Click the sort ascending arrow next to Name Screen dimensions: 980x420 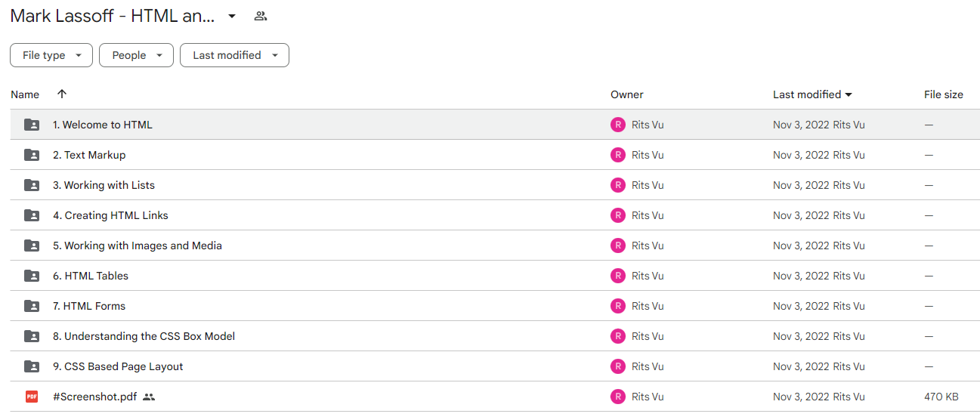[62, 94]
